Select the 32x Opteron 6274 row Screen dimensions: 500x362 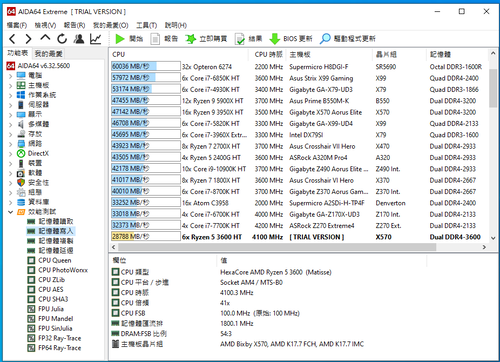(x=299, y=67)
